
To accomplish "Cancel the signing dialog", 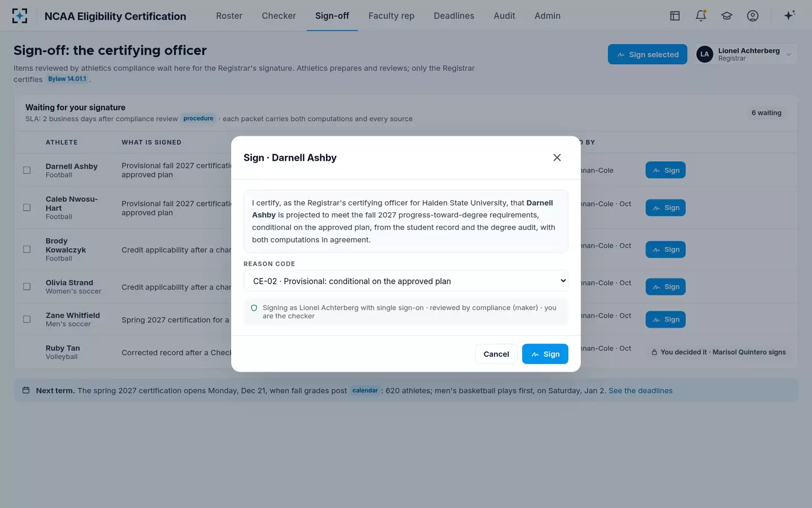I will click(x=496, y=354).
